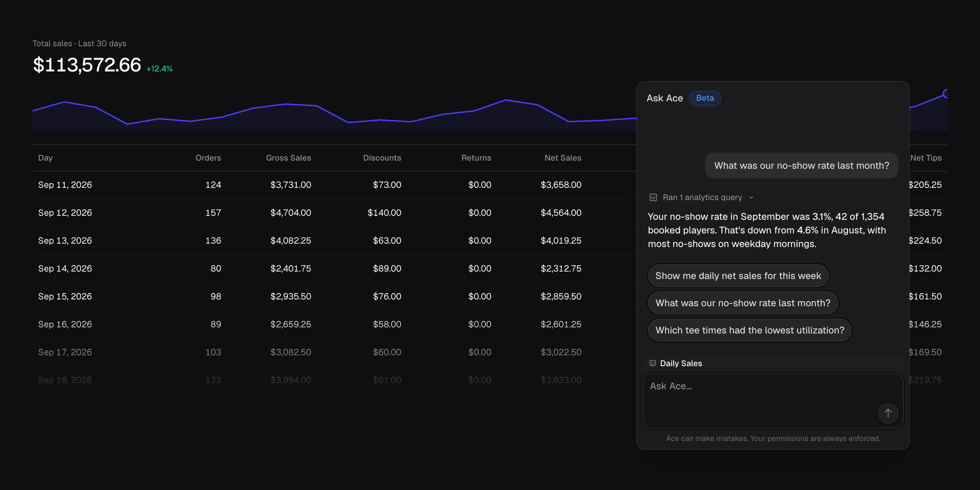980x490 pixels.
Task: Select the 'Sep 17, 2026' row date
Action: click(65, 352)
